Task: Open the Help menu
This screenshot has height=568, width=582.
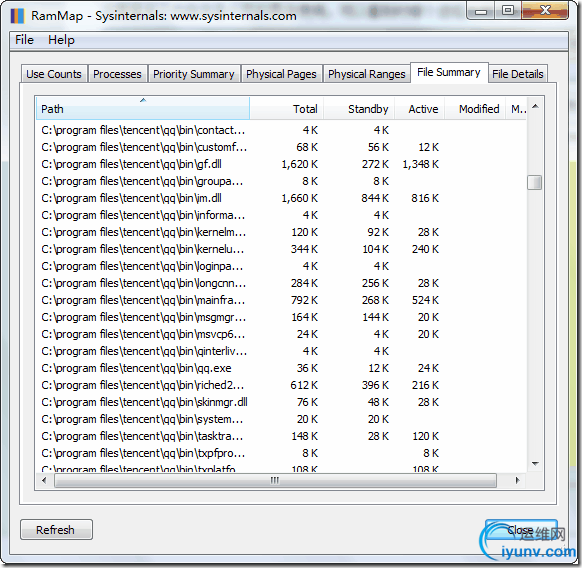Action: (61, 40)
